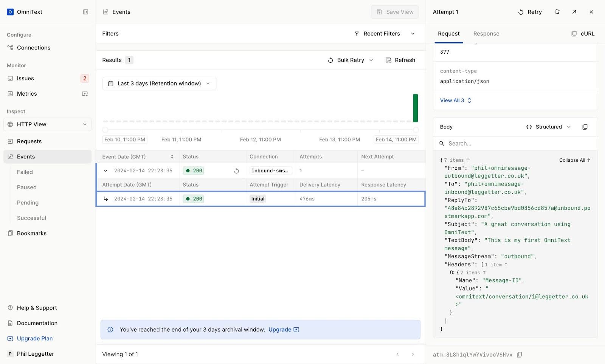Switch to the Request tab
The image size is (605, 364).
449,34
